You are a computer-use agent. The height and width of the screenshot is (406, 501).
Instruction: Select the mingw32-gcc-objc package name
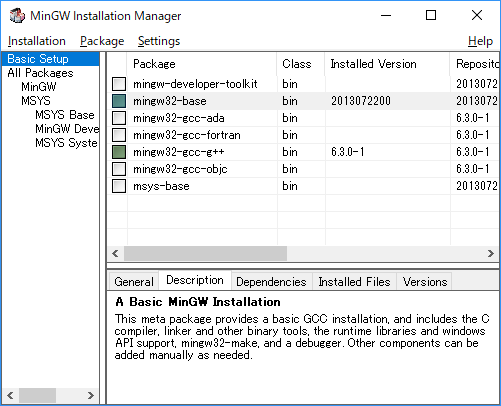pyautogui.click(x=180, y=169)
